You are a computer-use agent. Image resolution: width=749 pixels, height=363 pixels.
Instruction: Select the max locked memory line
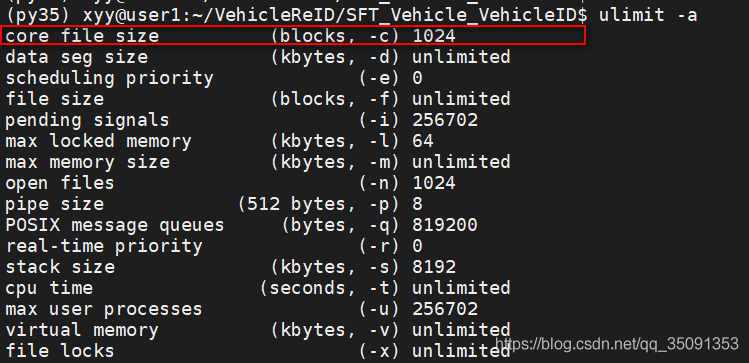point(219,141)
